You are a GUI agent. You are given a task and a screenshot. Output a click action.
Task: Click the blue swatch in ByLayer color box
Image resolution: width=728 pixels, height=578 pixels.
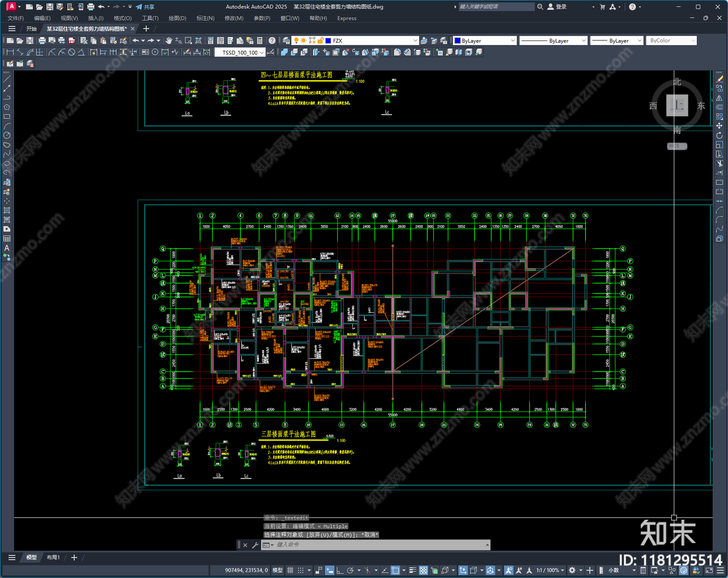(x=458, y=41)
